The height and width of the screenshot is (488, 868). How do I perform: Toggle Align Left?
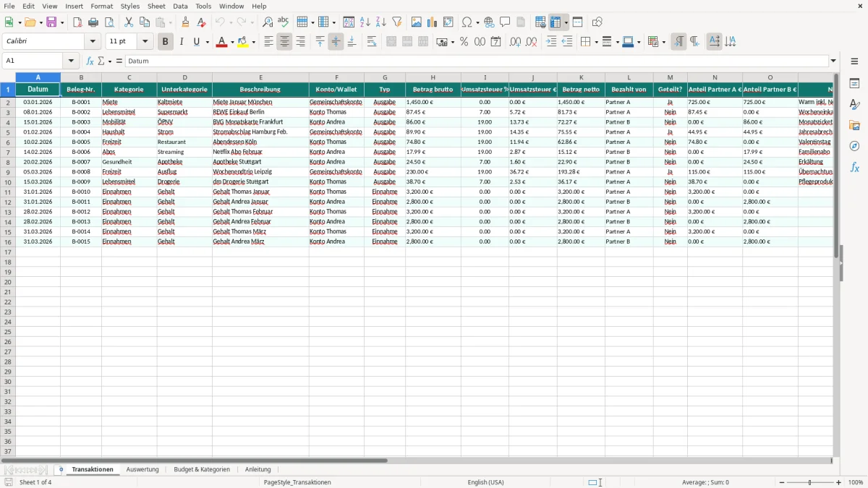pos(268,42)
